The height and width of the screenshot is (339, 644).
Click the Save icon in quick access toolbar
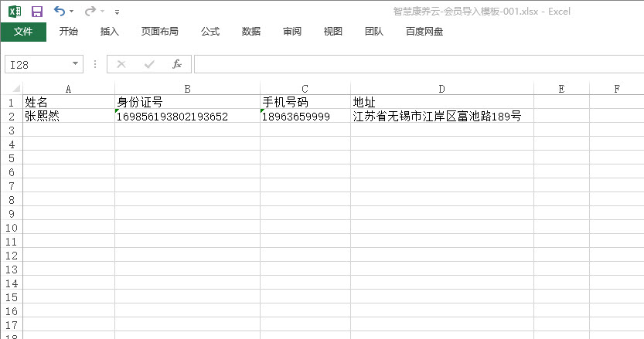36,12
